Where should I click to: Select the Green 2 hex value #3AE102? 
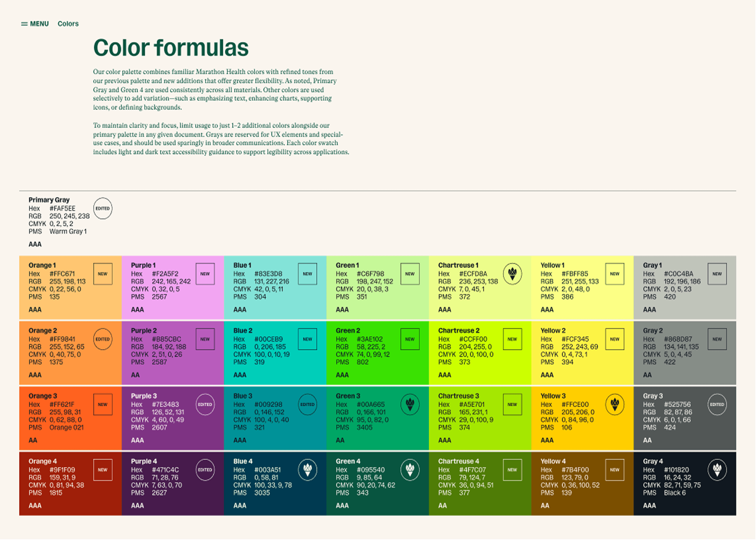370,340
